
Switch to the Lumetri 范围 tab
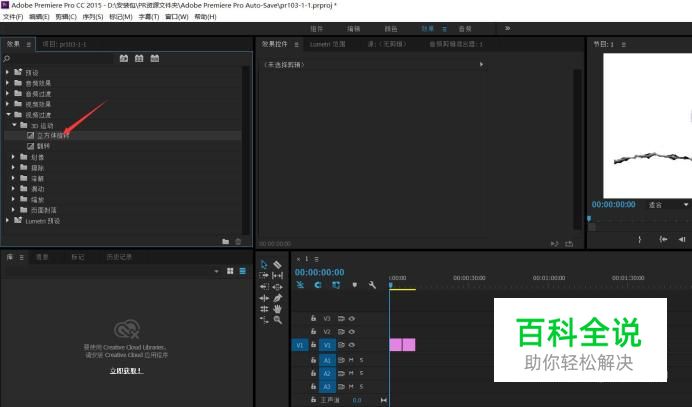[327, 44]
